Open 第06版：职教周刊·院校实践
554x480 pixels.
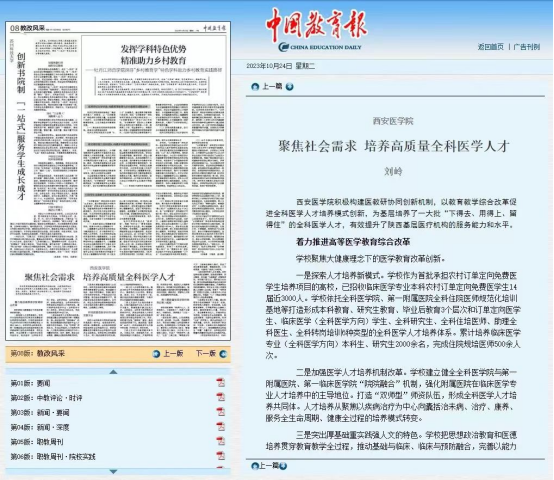[x=53, y=457]
